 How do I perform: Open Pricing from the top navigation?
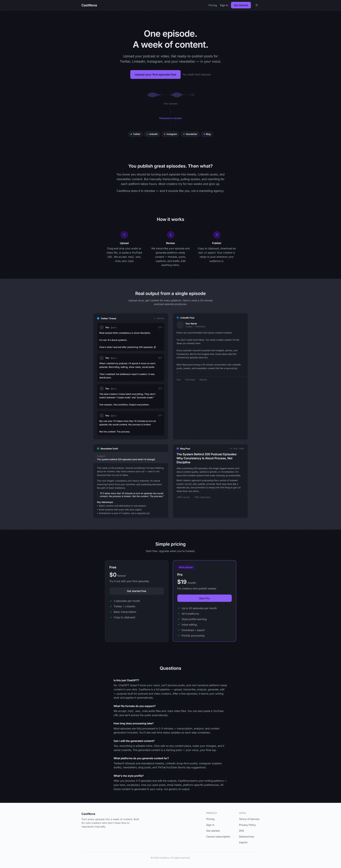213,5
